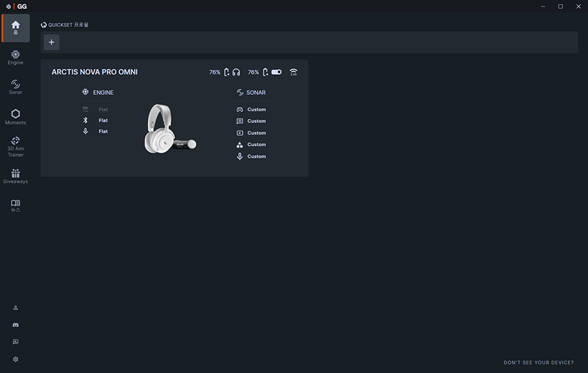This screenshot has width=588, height=373.
Task: Close the GG window
Action: point(579,7)
